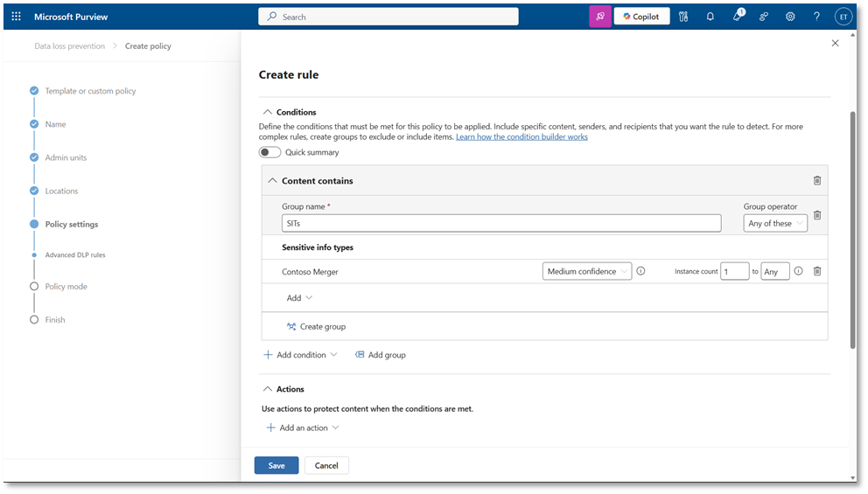Click the purple icon beside Copilot
This screenshot has width=868, height=494.
[600, 17]
